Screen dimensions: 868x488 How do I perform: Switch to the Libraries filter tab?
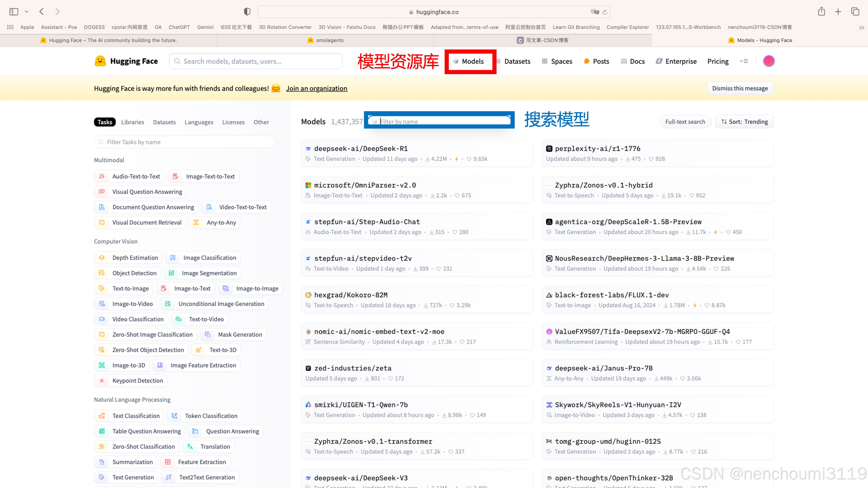click(x=132, y=122)
